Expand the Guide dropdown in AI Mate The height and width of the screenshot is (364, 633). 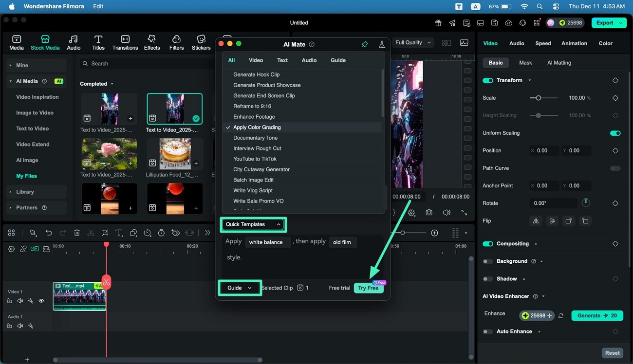click(x=240, y=288)
